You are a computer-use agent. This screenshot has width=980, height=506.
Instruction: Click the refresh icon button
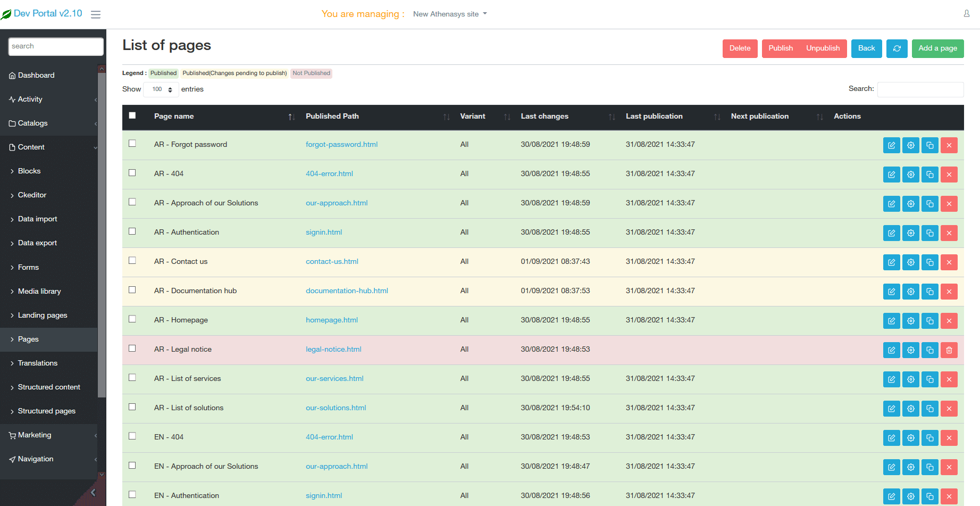[897, 48]
